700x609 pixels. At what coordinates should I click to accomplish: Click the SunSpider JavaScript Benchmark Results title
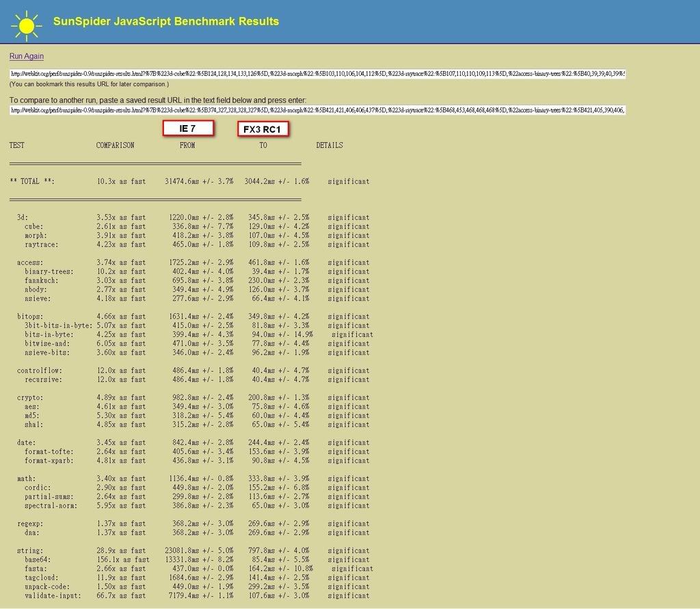[166, 21]
